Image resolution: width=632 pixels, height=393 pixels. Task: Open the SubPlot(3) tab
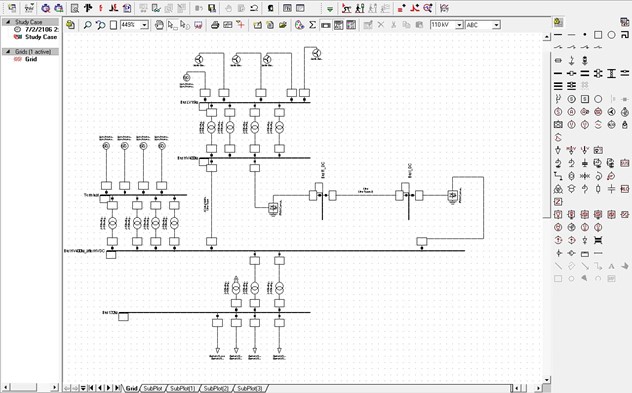250,388
